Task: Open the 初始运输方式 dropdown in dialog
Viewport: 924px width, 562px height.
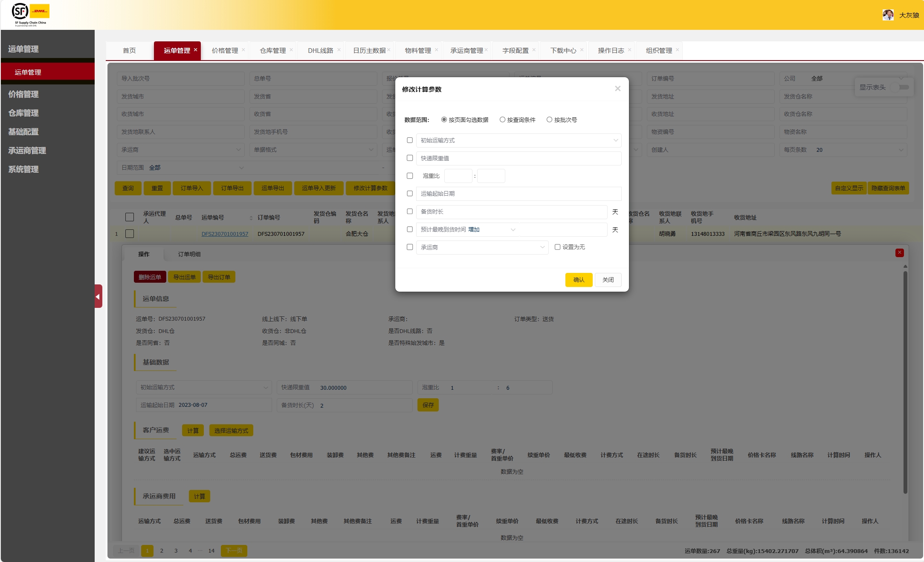Action: (518, 140)
